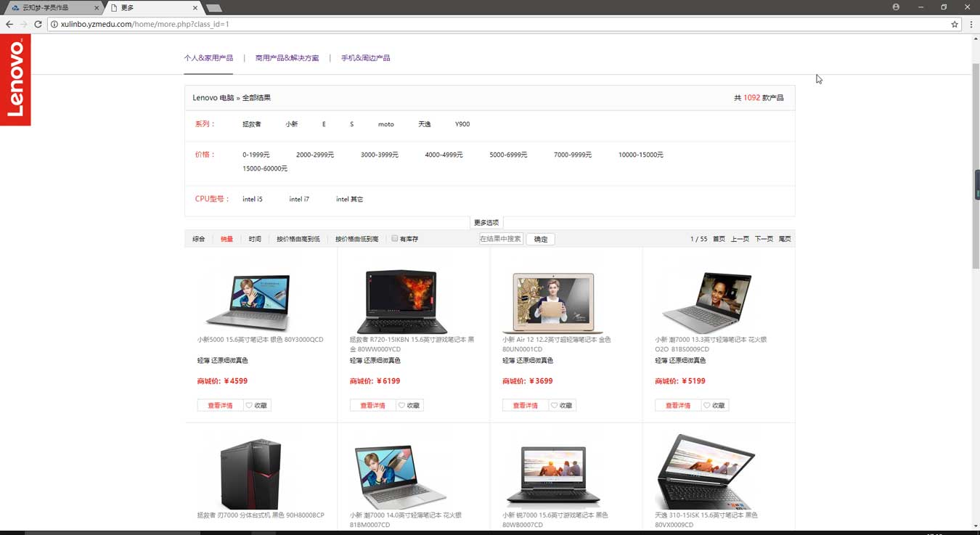
Task: Open the 拯救者 刃7000 desktop thumbnail
Action: point(250,473)
